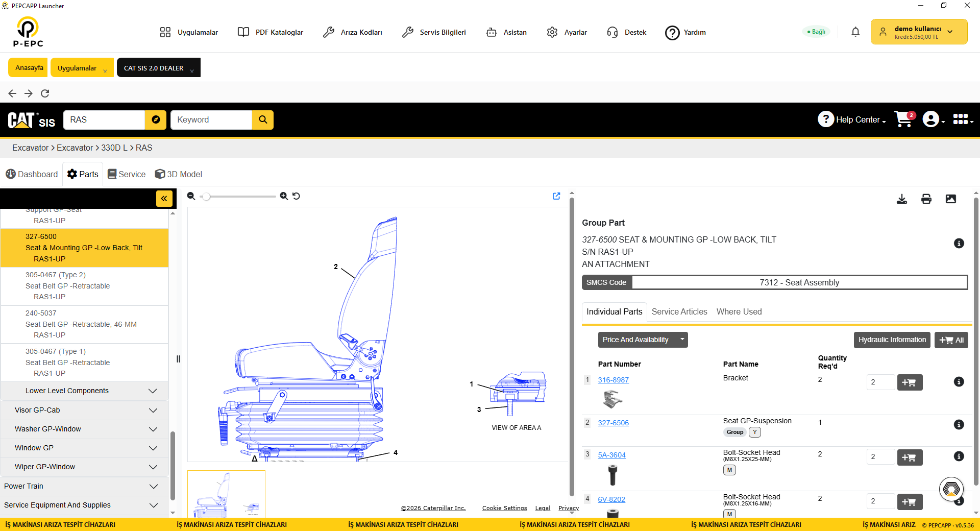Select the Parts tab
The height and width of the screenshot is (531, 980).
coord(83,175)
